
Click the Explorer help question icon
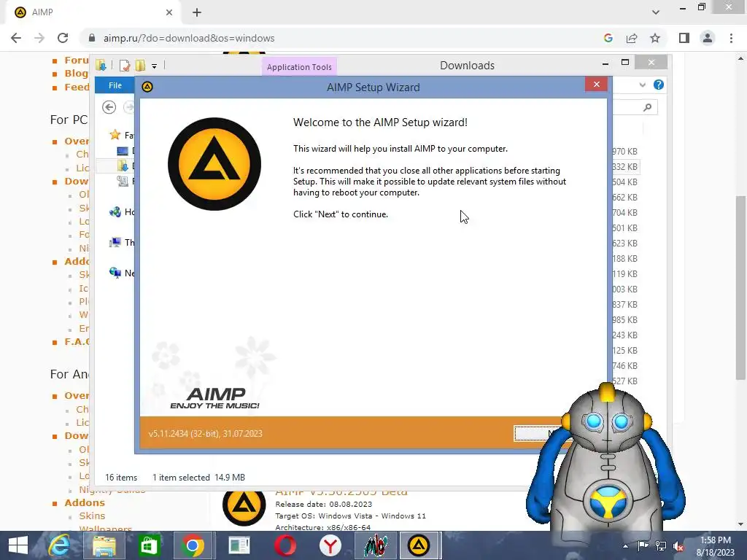(659, 85)
